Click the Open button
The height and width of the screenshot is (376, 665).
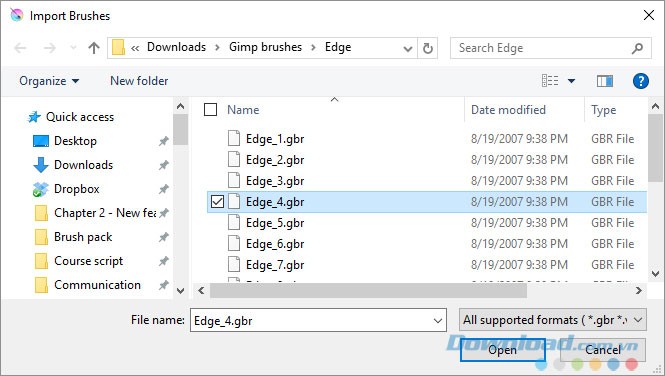(x=503, y=350)
